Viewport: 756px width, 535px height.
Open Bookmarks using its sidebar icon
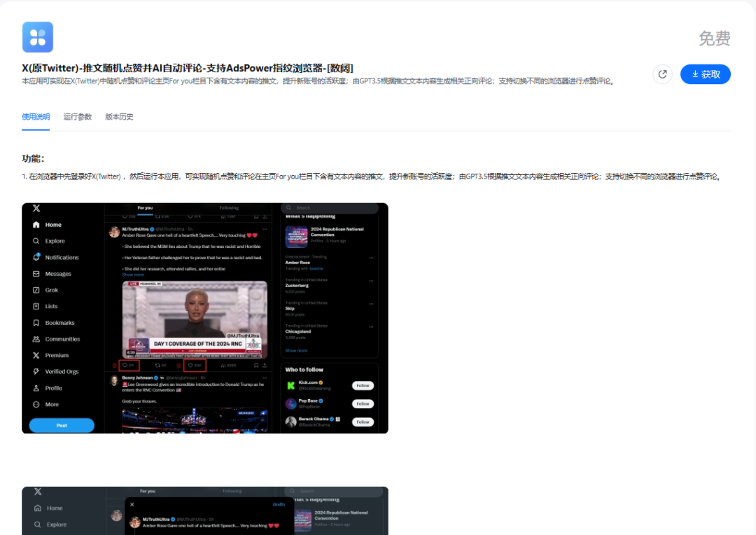point(36,323)
